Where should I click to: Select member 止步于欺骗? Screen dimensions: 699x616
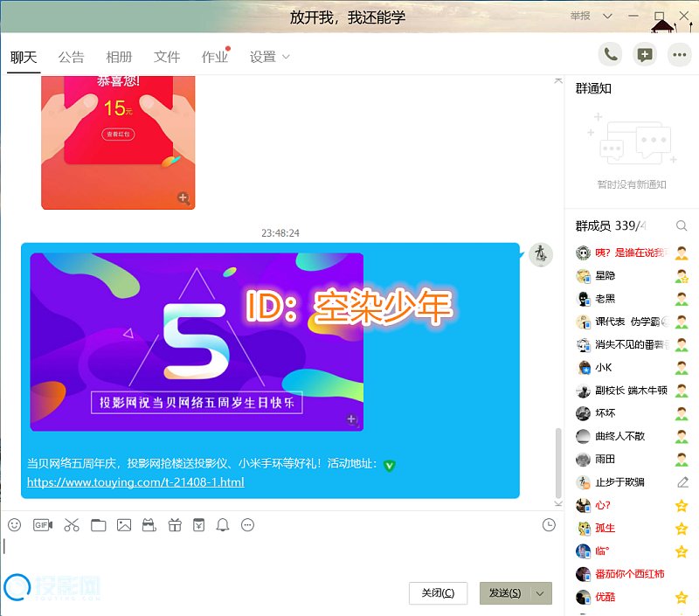pyautogui.click(x=632, y=482)
